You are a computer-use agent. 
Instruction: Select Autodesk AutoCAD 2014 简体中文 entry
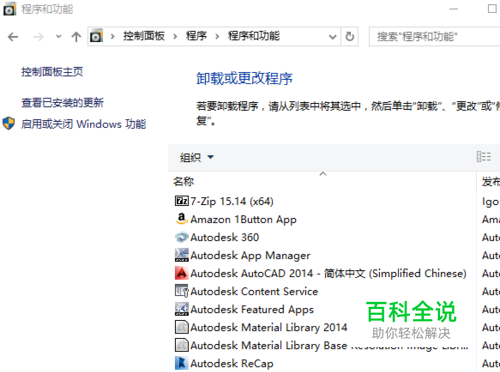tap(328, 273)
